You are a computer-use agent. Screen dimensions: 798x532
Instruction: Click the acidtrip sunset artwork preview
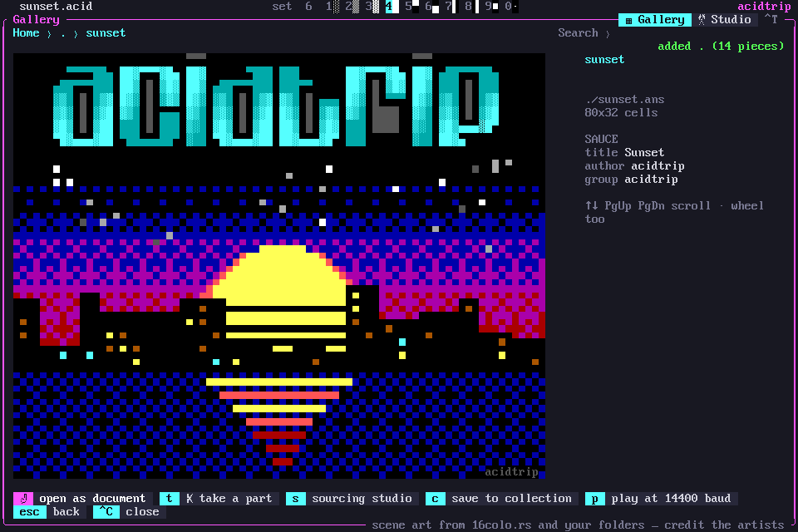coord(279,266)
